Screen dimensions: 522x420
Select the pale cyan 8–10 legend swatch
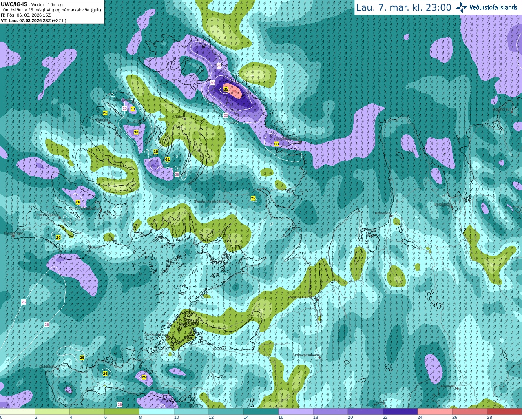[157, 411]
